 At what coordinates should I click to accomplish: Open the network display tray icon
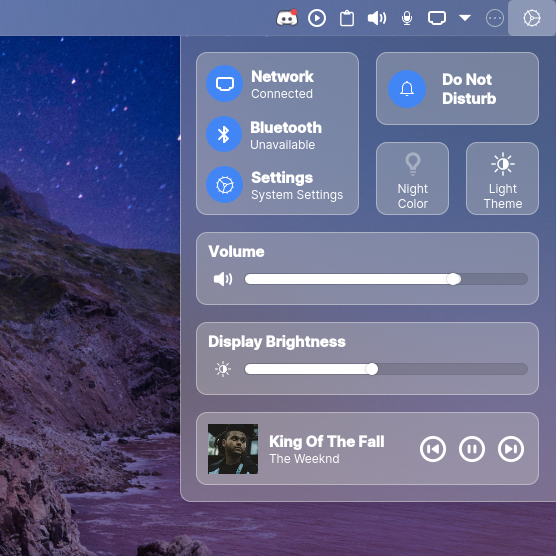pyautogui.click(x=437, y=18)
